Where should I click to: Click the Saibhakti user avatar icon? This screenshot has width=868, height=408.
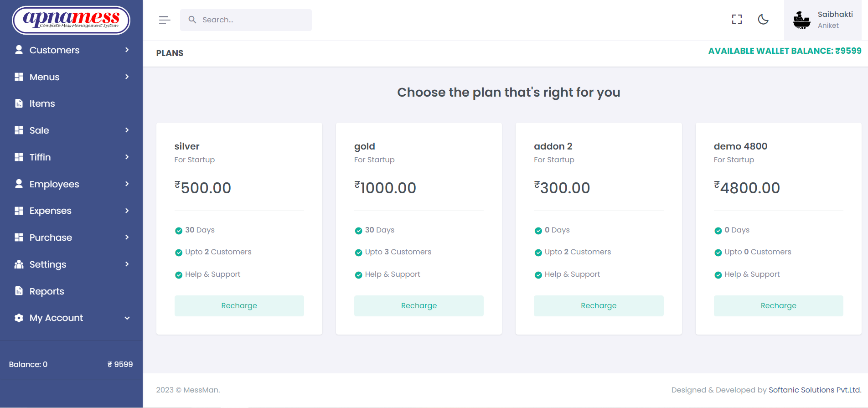click(x=801, y=20)
